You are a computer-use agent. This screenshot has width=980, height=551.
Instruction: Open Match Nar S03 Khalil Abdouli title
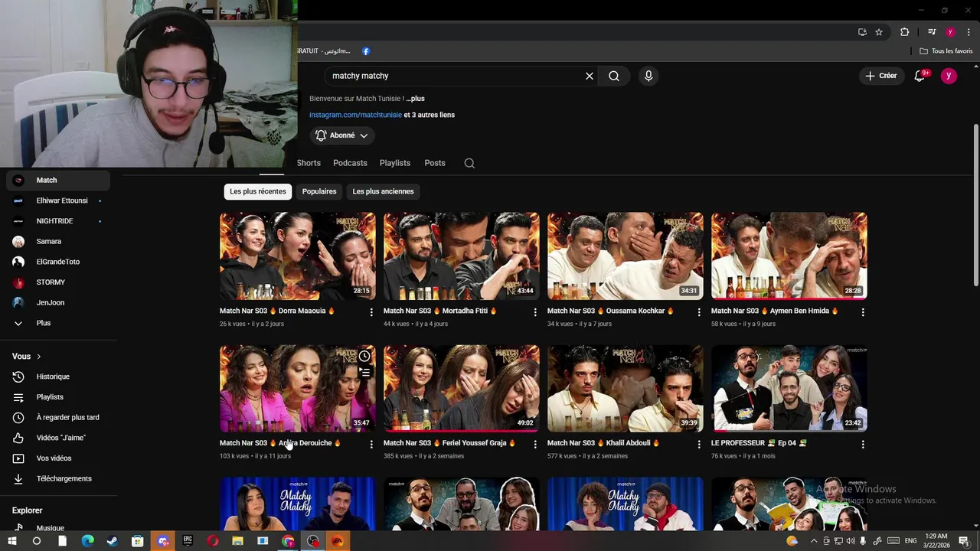coord(603,443)
